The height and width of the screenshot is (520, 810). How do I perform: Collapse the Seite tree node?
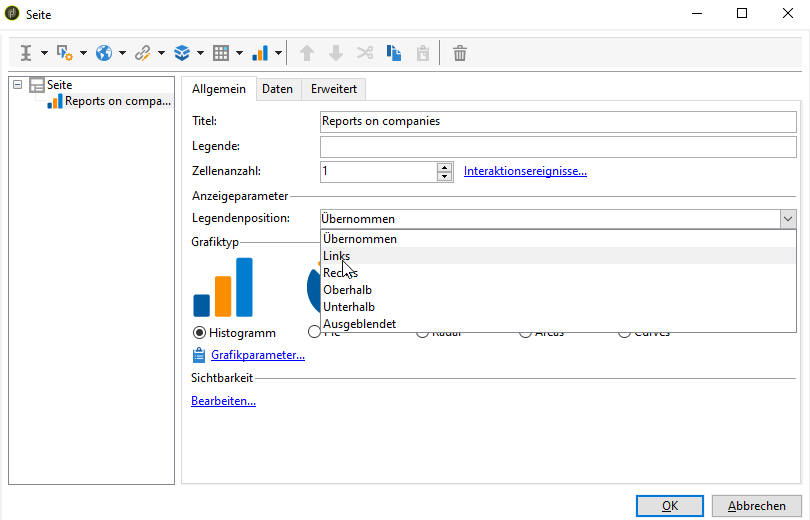tap(18, 85)
